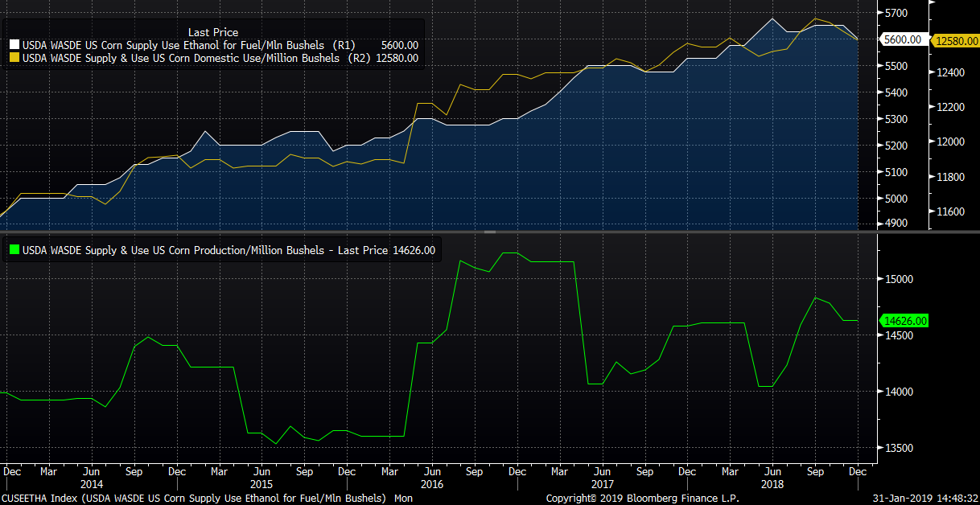The image size is (980, 505).
Task: Click the green Corn Production legend swatch
Action: point(14,251)
